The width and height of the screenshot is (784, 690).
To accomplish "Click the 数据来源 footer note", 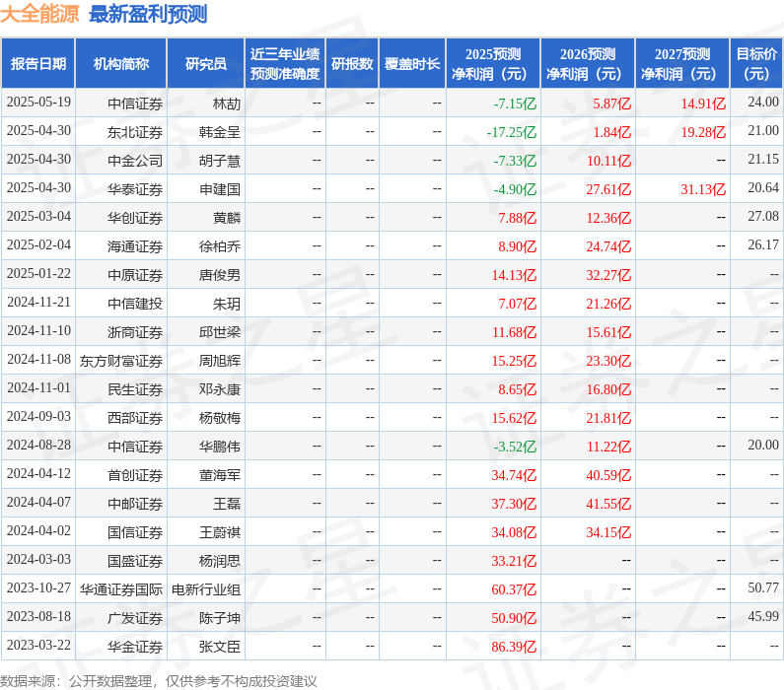I will pos(159,681).
